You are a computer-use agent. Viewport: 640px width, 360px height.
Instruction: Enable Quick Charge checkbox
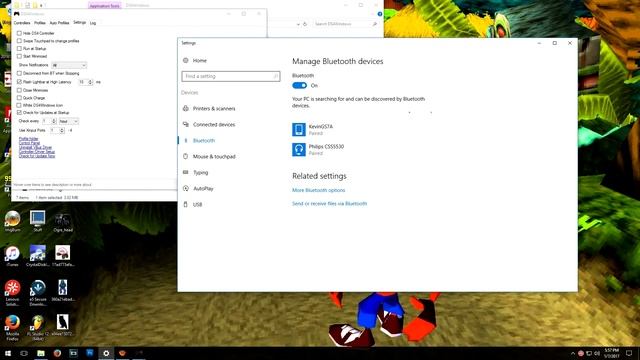click(19, 98)
